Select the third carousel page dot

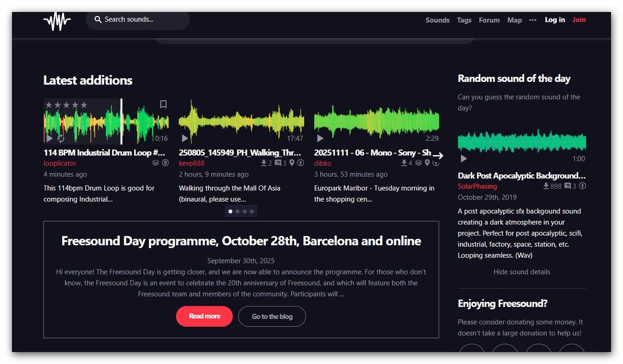point(245,211)
